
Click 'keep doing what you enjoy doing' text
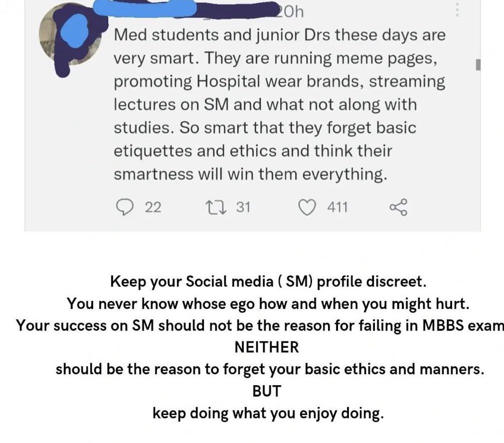(x=268, y=414)
